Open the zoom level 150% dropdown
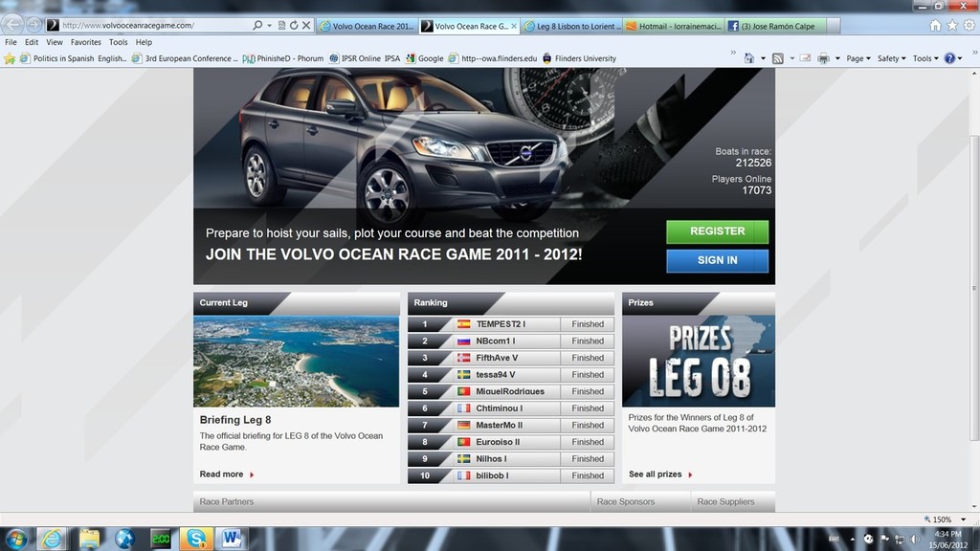Image resolution: width=980 pixels, height=551 pixels. pyautogui.click(x=963, y=519)
